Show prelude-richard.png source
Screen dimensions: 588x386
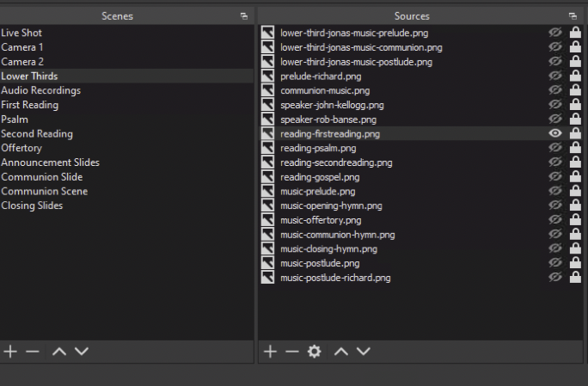point(555,76)
